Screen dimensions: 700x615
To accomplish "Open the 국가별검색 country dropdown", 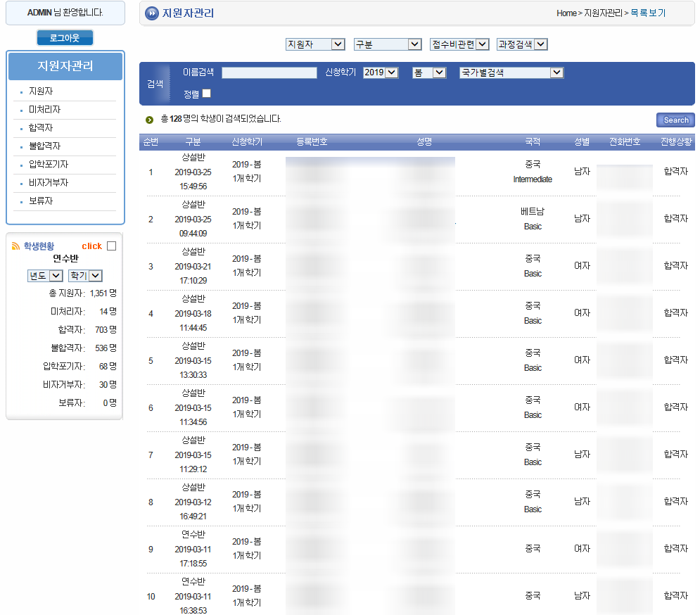I will click(511, 72).
